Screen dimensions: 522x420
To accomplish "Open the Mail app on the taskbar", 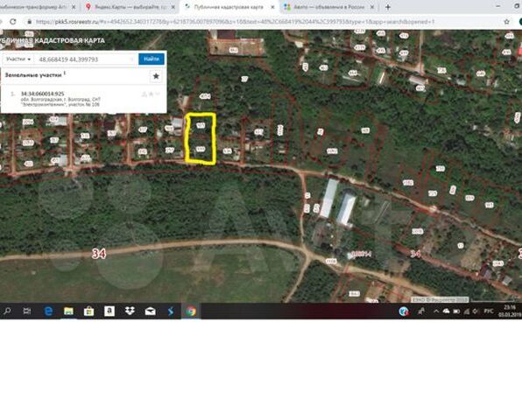I will [150, 311].
